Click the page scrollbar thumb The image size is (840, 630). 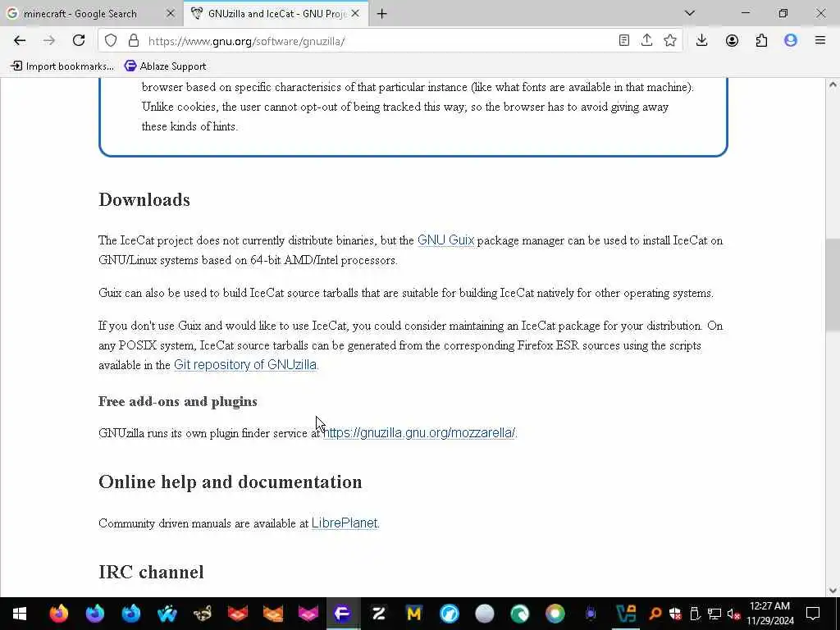click(x=832, y=285)
